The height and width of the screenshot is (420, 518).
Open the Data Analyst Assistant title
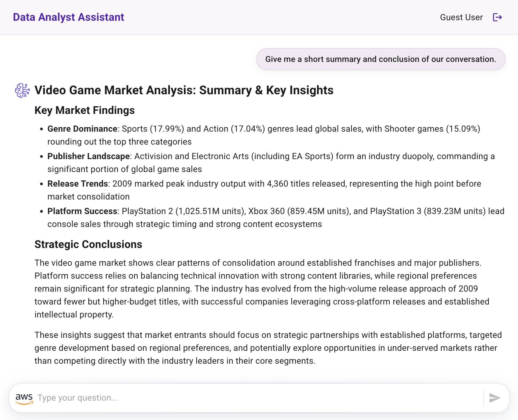(x=69, y=17)
